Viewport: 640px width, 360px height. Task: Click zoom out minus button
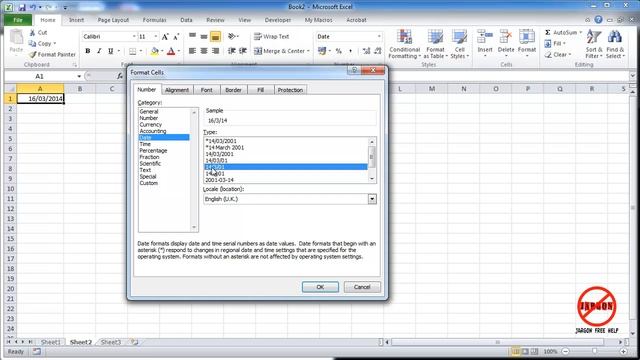pos(565,351)
